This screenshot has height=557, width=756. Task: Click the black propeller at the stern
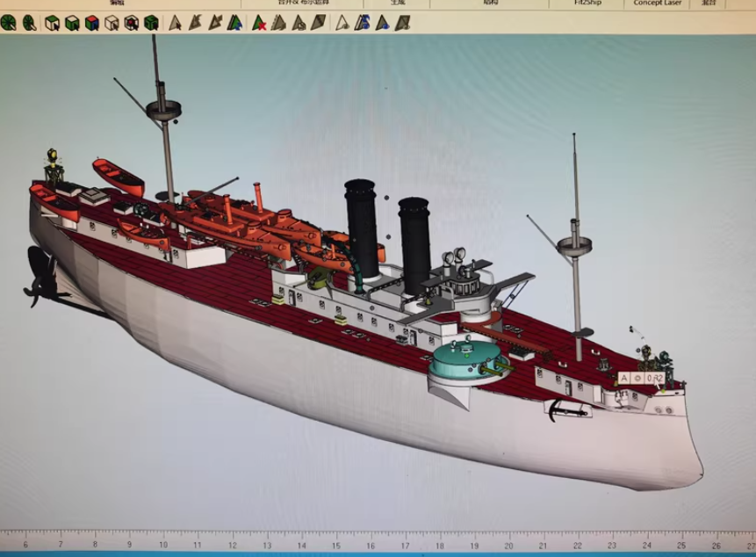point(39,278)
